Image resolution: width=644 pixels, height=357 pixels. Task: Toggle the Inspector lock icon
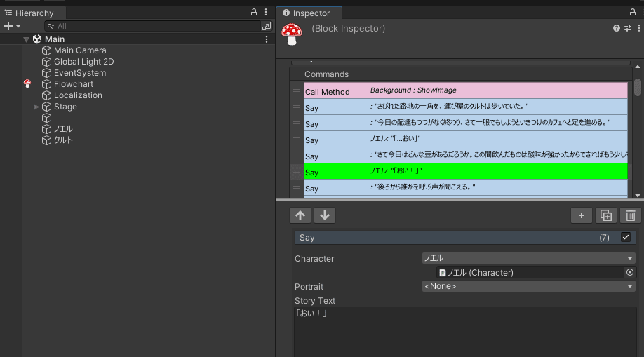633,13
